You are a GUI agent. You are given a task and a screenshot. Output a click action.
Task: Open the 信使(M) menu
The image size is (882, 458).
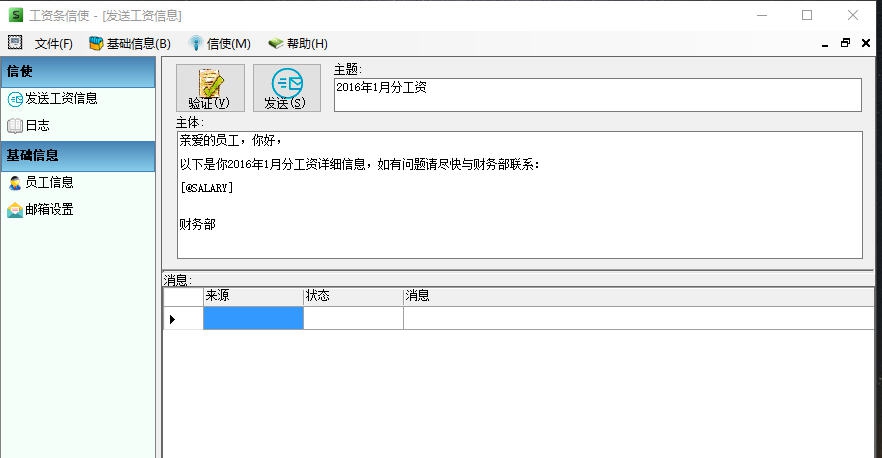point(220,43)
